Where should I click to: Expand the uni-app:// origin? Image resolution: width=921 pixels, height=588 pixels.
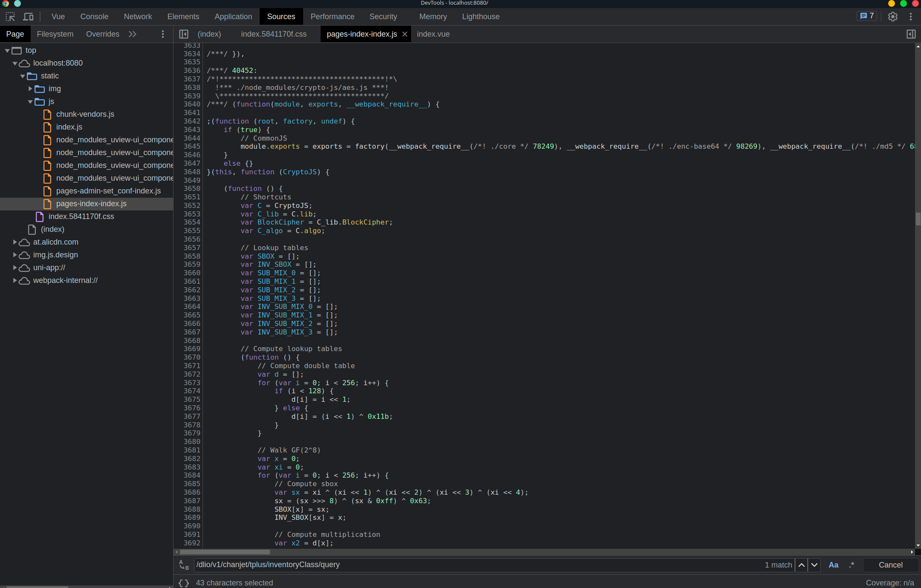[15, 268]
